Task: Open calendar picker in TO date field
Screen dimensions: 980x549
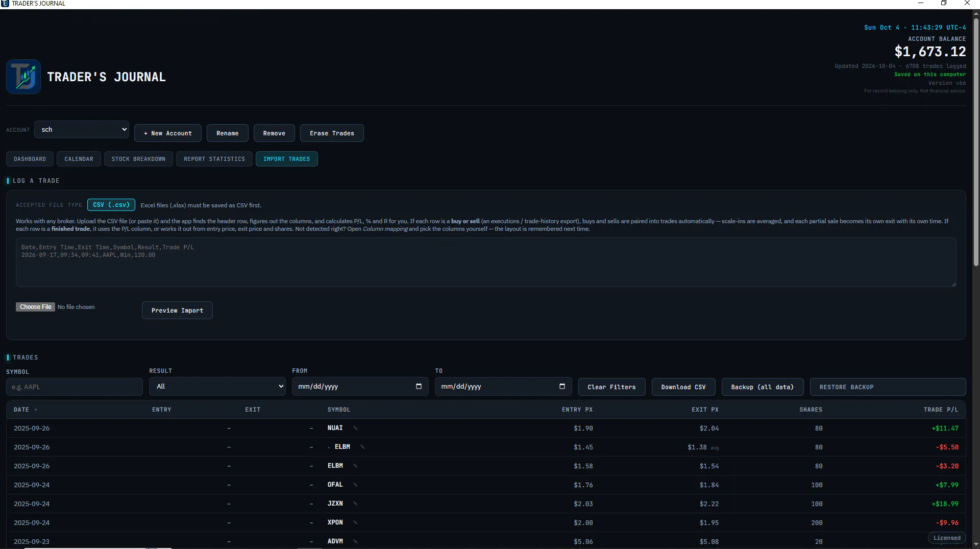Action: click(x=562, y=387)
